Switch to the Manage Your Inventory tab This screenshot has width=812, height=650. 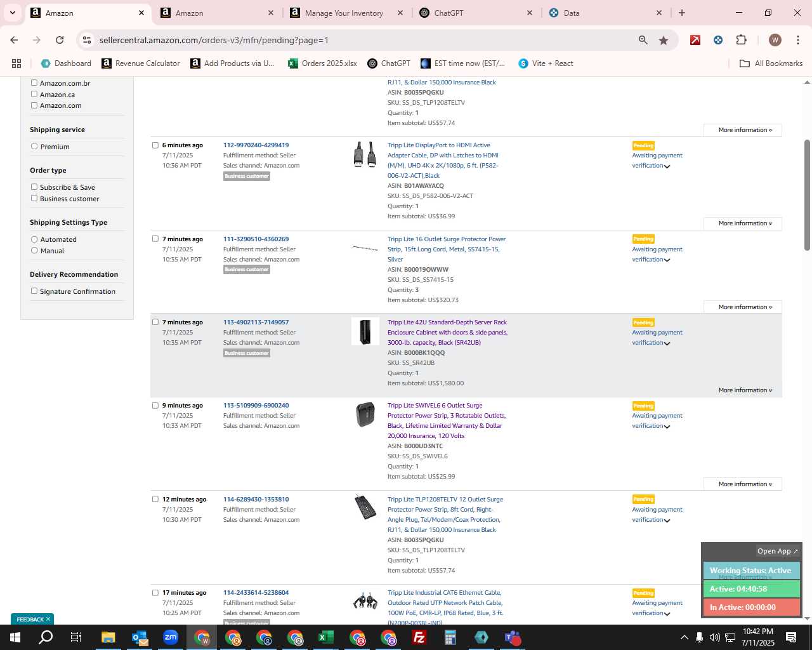[346, 13]
